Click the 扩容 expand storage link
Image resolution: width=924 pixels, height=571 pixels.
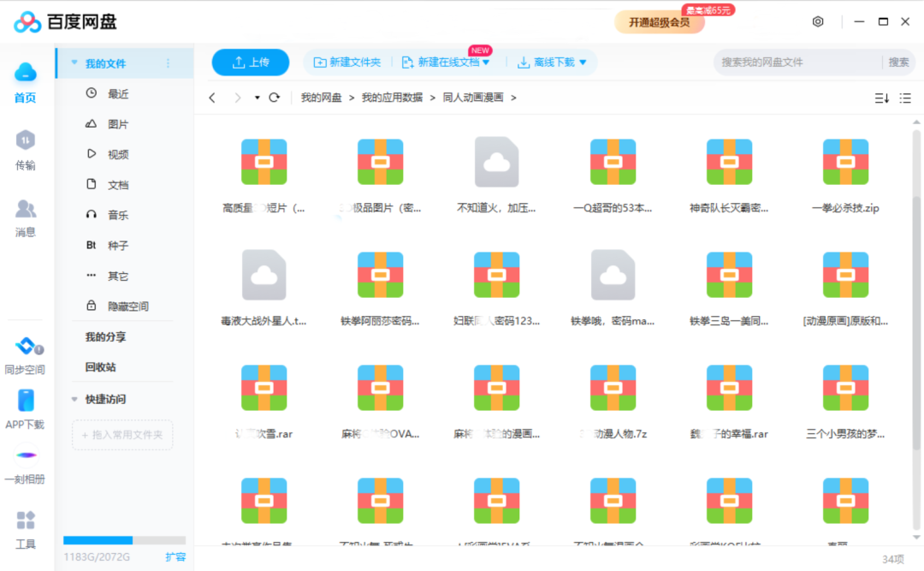(x=175, y=556)
